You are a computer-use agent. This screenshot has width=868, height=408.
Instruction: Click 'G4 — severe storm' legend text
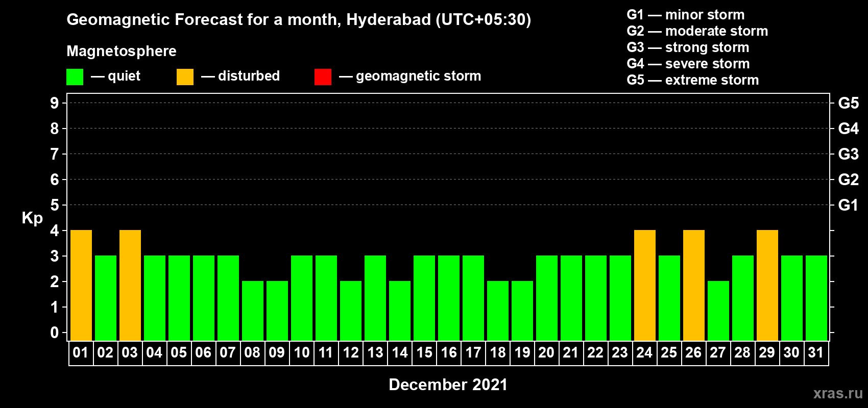(688, 64)
